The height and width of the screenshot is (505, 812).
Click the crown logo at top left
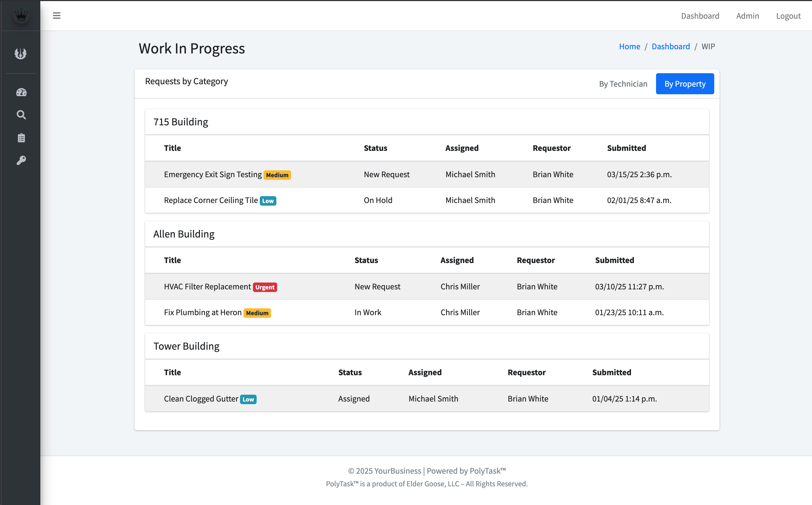(x=21, y=15)
